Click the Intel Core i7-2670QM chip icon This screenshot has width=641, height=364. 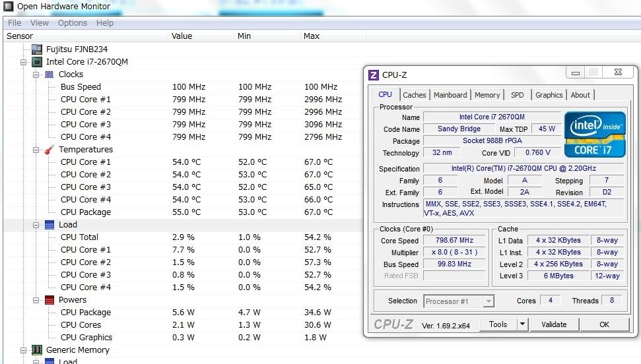37,62
